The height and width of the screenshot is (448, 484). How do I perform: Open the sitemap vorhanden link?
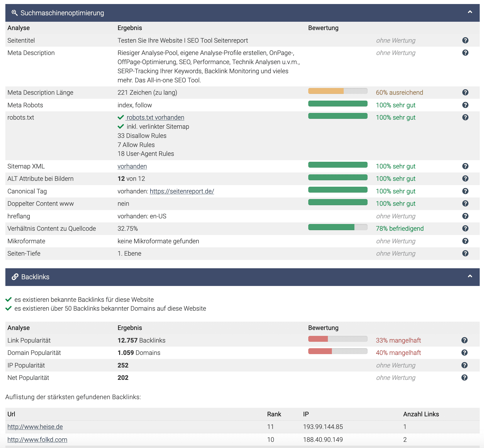[x=132, y=166]
